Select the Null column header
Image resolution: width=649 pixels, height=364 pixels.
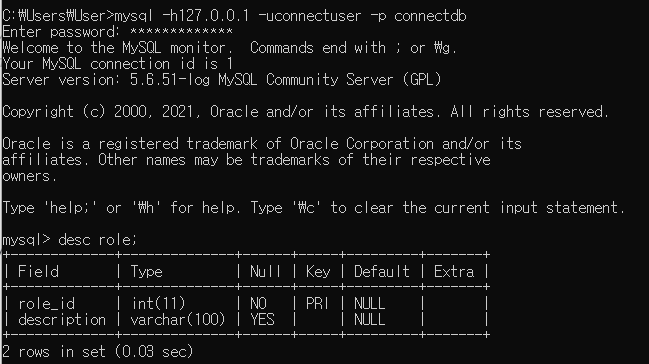pyautogui.click(x=265, y=272)
